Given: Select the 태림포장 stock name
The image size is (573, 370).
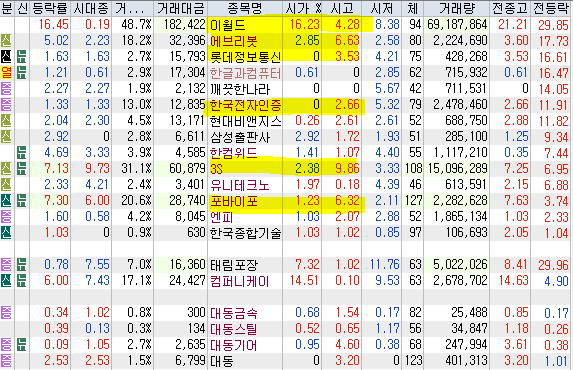Looking at the screenshot, I should [x=234, y=265].
